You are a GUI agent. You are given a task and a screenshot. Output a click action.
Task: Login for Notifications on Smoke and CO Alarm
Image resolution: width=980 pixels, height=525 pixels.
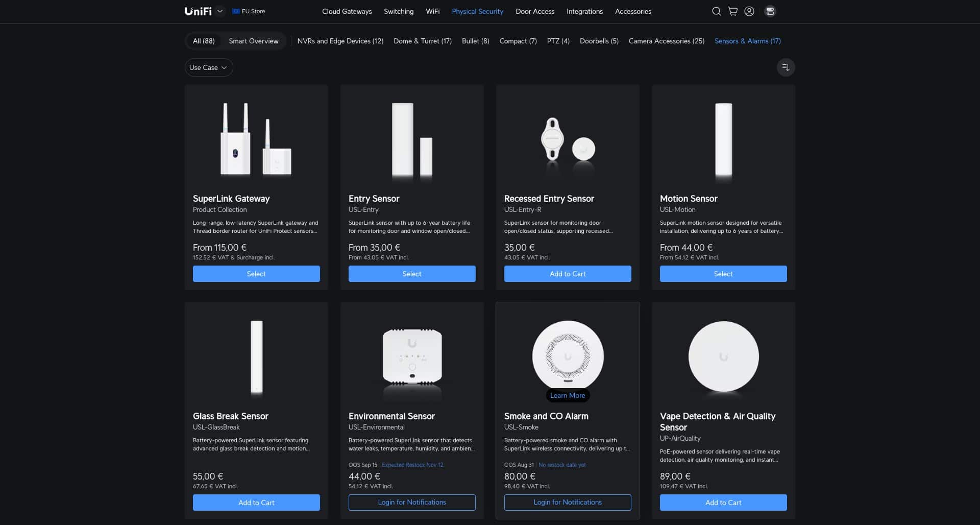[x=568, y=503]
